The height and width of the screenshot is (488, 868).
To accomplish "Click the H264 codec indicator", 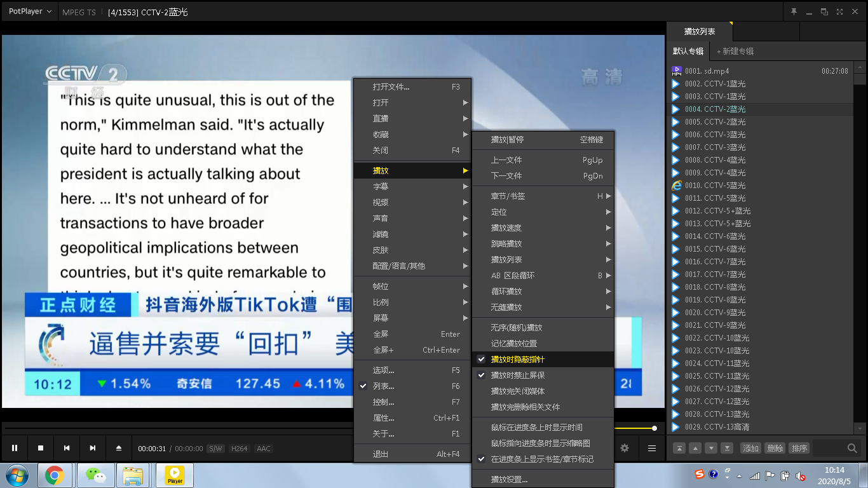I will (x=240, y=449).
